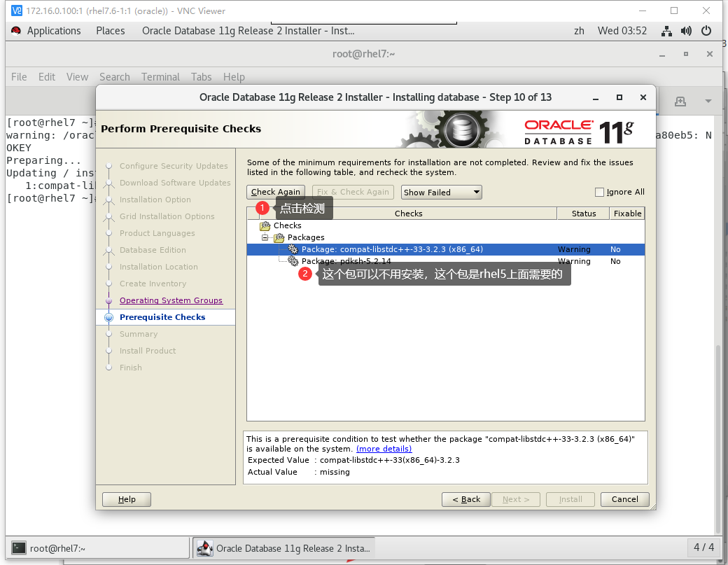Click the Oracle Installer title in the top panel

point(248,31)
